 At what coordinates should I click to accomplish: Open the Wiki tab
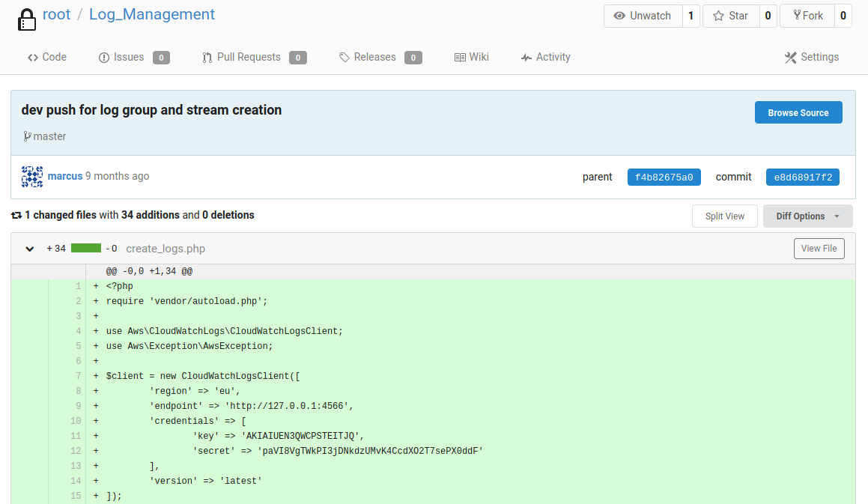pyautogui.click(x=472, y=57)
